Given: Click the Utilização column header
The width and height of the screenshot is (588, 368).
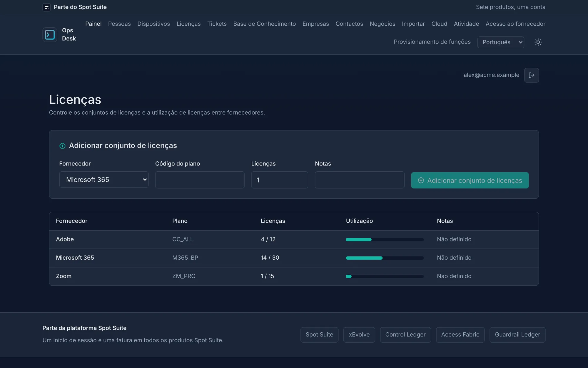Looking at the screenshot, I should [359, 221].
